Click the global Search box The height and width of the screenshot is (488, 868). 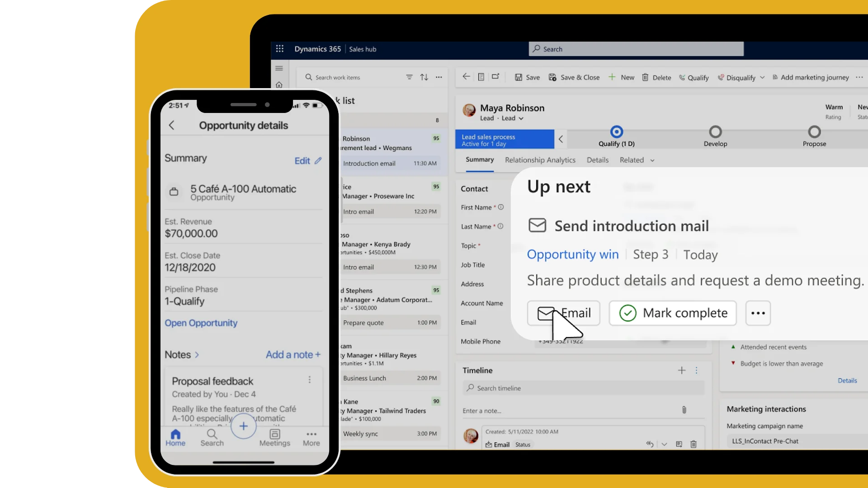coord(636,49)
